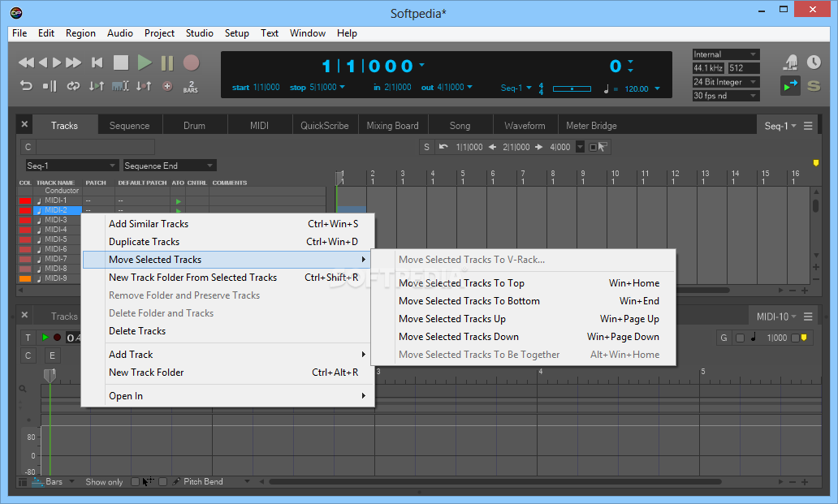Switch to the Sequence tab
This screenshot has width=838, height=504.
click(x=129, y=126)
